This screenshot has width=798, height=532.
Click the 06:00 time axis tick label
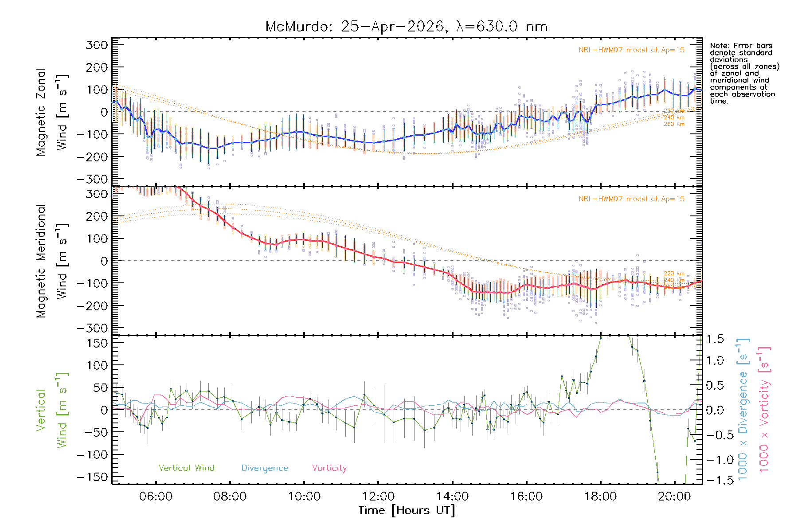(156, 496)
